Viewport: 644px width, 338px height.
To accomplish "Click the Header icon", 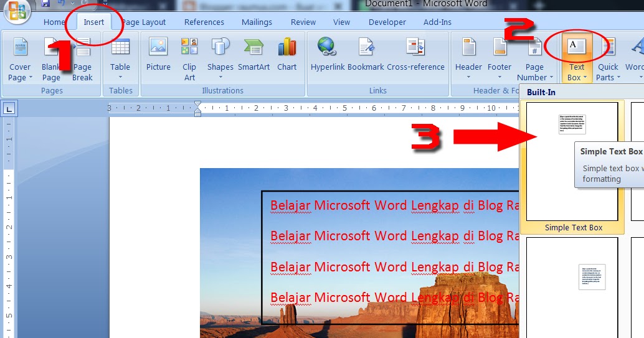I will pos(468,47).
